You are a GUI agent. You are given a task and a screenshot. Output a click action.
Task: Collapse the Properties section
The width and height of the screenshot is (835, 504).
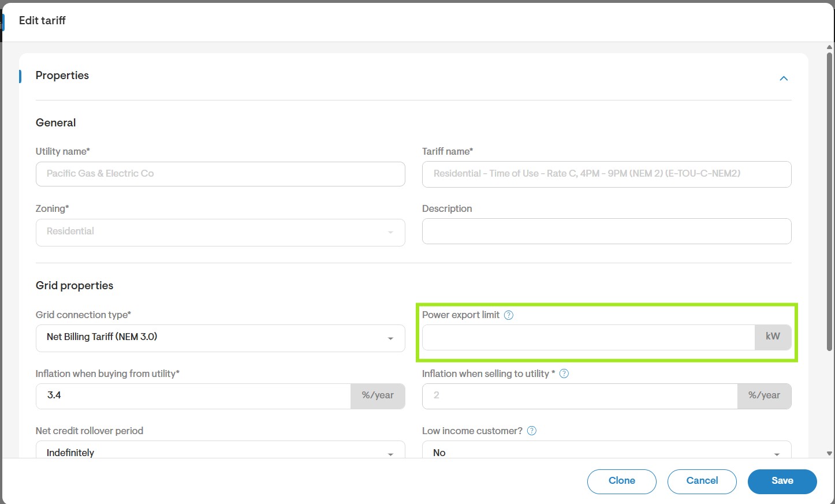pos(784,79)
